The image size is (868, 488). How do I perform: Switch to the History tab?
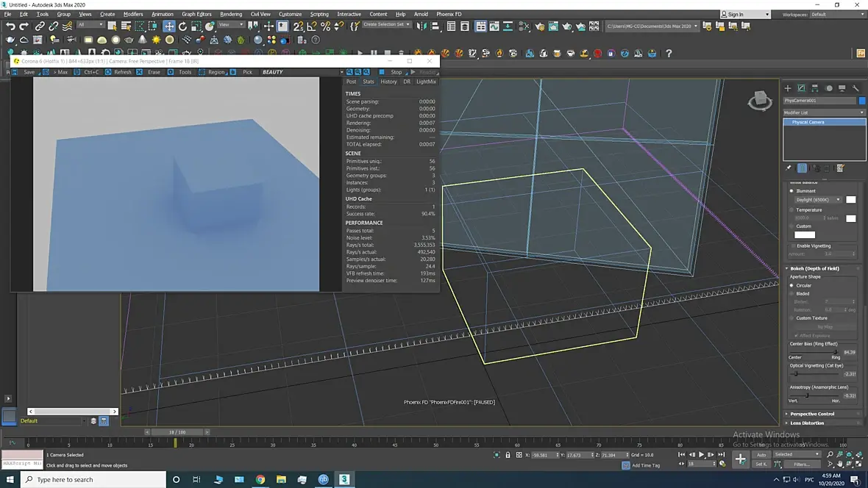[388, 82]
